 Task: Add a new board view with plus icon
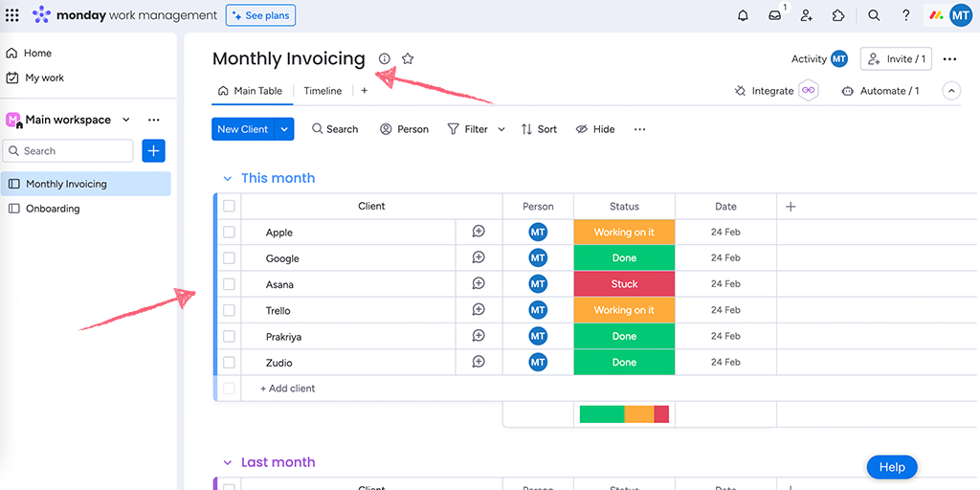click(365, 91)
